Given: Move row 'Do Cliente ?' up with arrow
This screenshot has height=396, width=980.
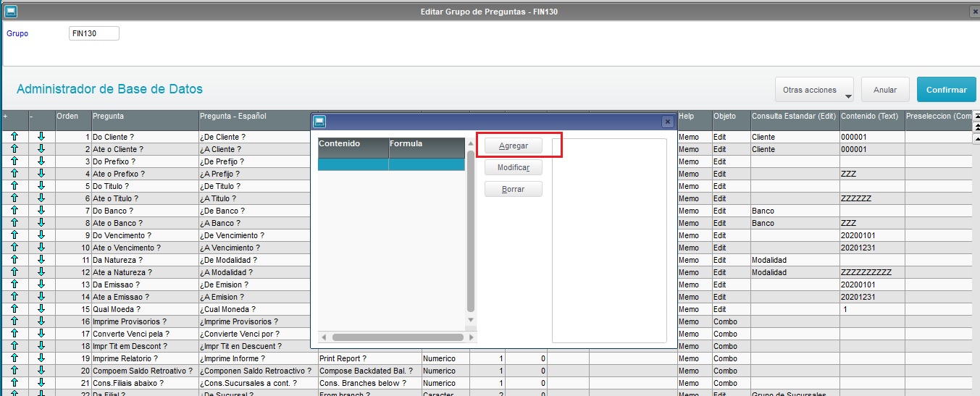Looking at the screenshot, I should coord(14,137).
